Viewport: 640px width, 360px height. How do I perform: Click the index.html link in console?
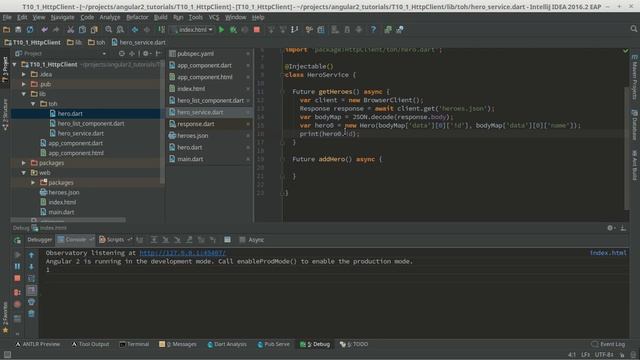coord(608,253)
